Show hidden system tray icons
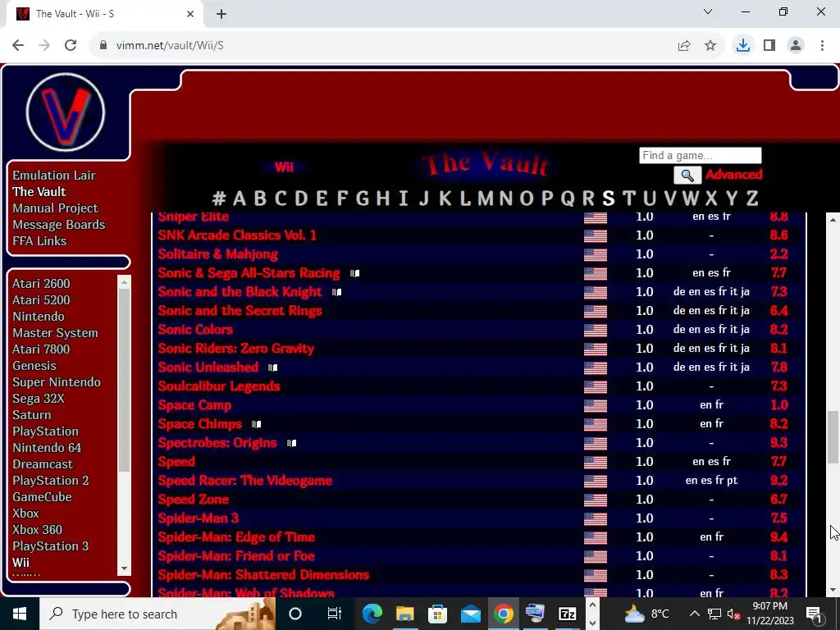 click(694, 614)
